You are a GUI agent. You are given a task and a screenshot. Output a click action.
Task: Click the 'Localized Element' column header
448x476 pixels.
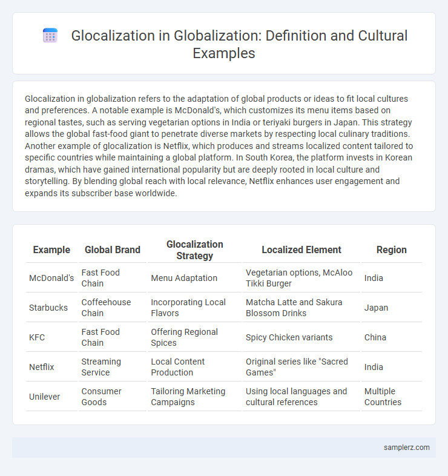tap(301, 250)
